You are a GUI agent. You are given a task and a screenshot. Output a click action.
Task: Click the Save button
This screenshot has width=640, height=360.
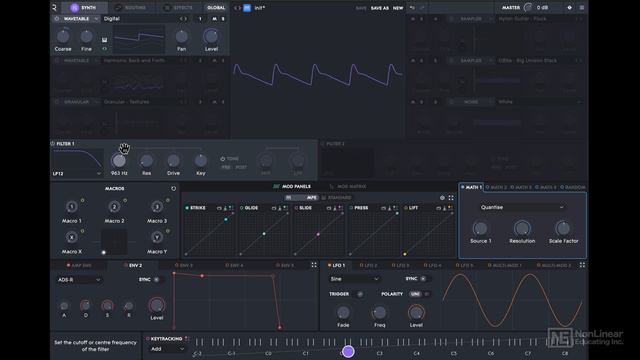pyautogui.click(x=361, y=8)
